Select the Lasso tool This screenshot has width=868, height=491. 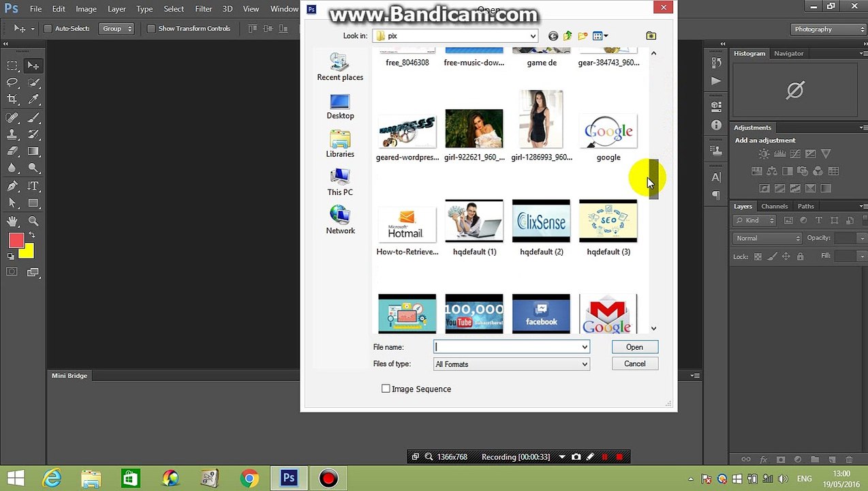(12, 83)
